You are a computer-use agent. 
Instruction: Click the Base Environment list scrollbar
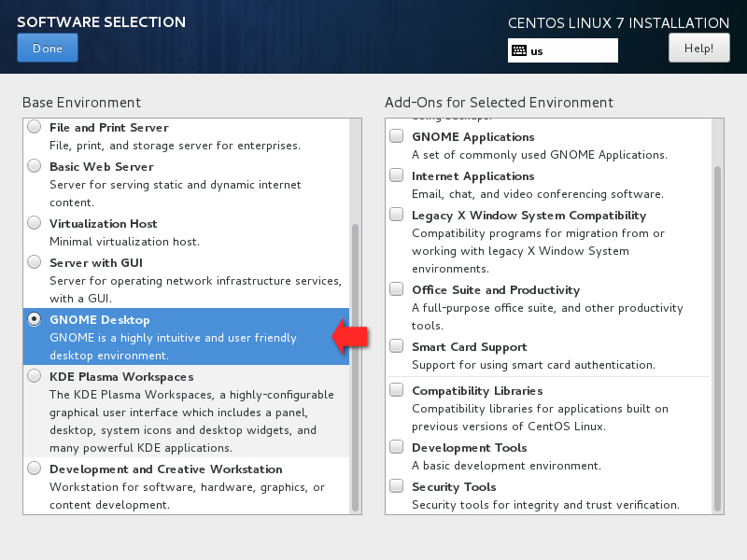[355, 368]
